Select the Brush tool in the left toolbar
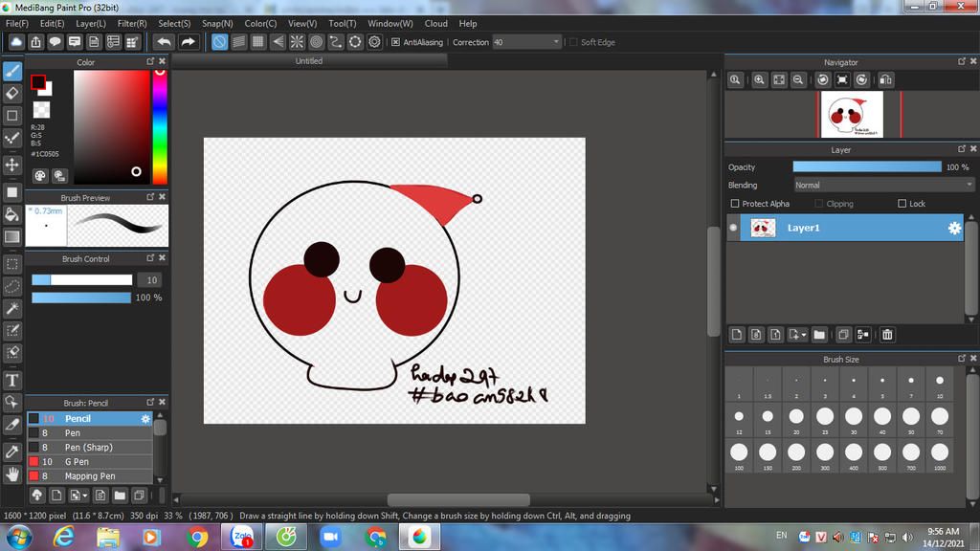The height and width of the screenshot is (551, 980). tap(12, 71)
